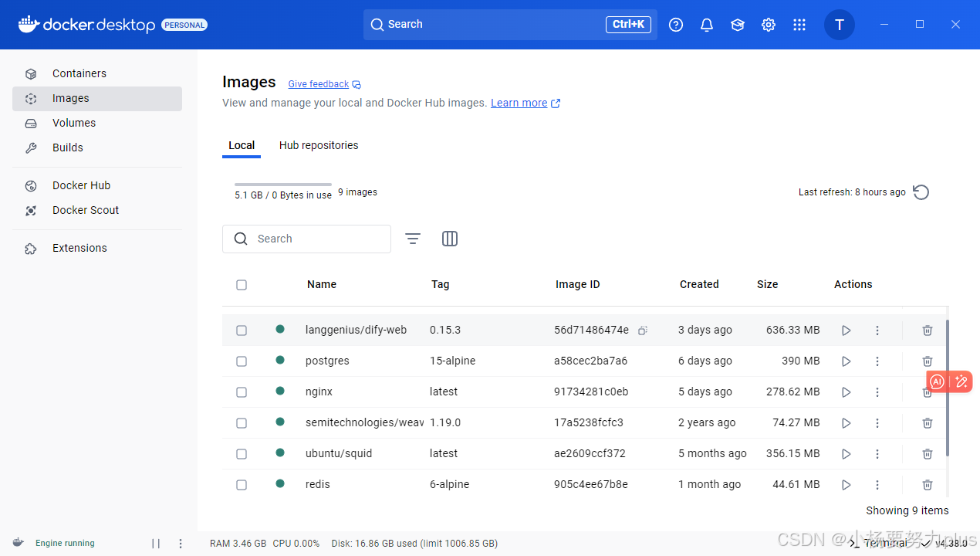Select the Local tab
The width and height of the screenshot is (980, 556).
[242, 145]
